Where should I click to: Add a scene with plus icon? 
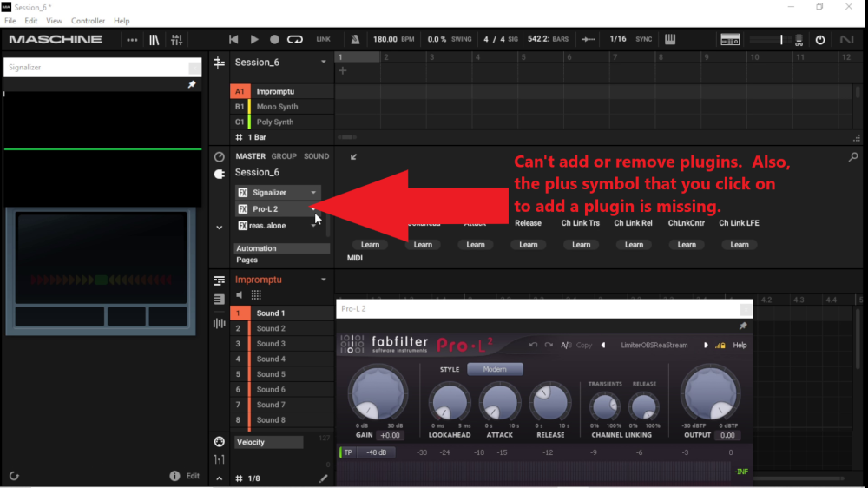tap(343, 70)
